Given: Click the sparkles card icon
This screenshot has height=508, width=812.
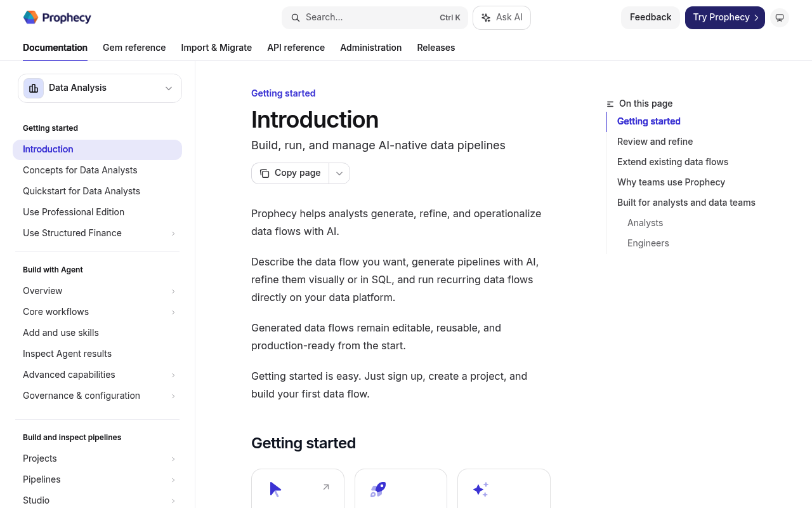Looking at the screenshot, I should [481, 489].
